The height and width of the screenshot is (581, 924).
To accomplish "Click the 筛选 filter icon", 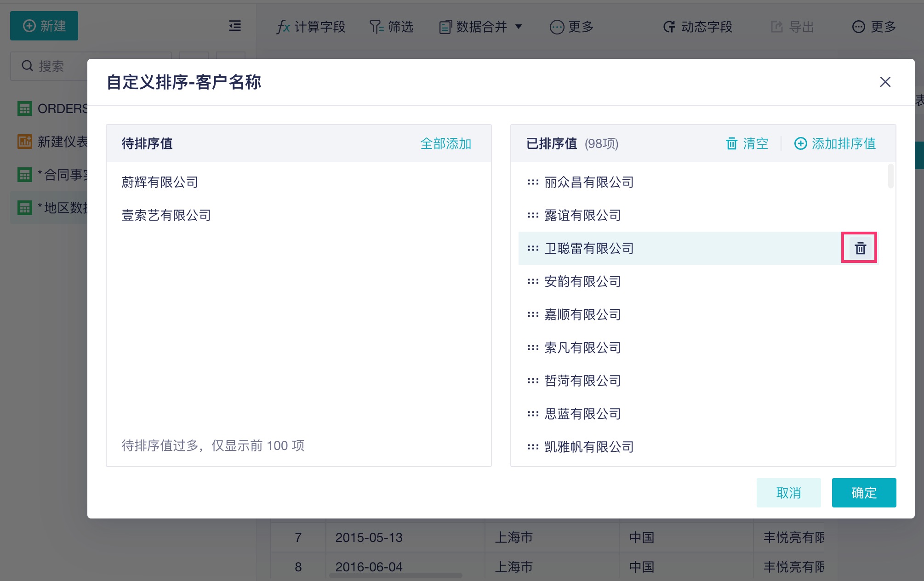I will (x=376, y=27).
